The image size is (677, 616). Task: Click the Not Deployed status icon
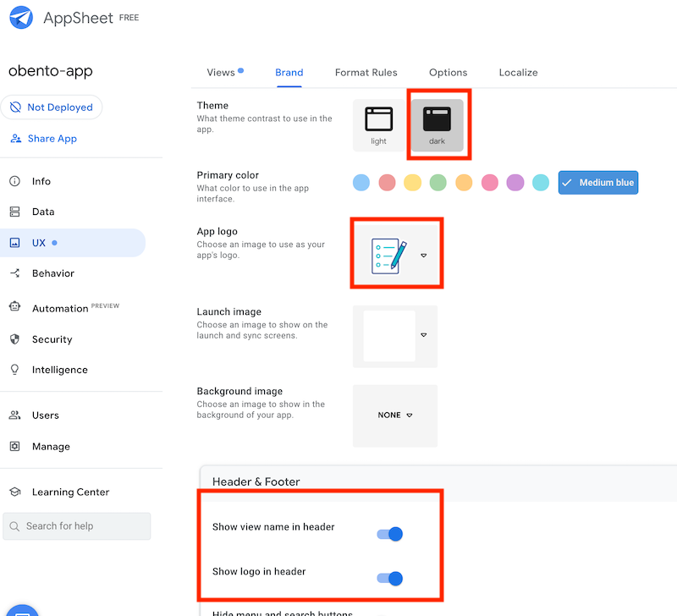coord(15,107)
